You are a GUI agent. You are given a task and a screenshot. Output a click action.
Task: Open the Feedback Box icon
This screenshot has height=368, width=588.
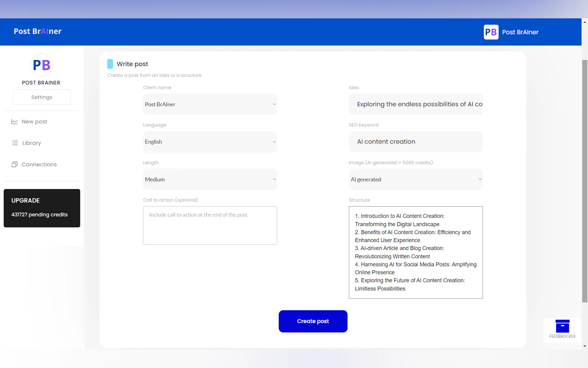562,326
